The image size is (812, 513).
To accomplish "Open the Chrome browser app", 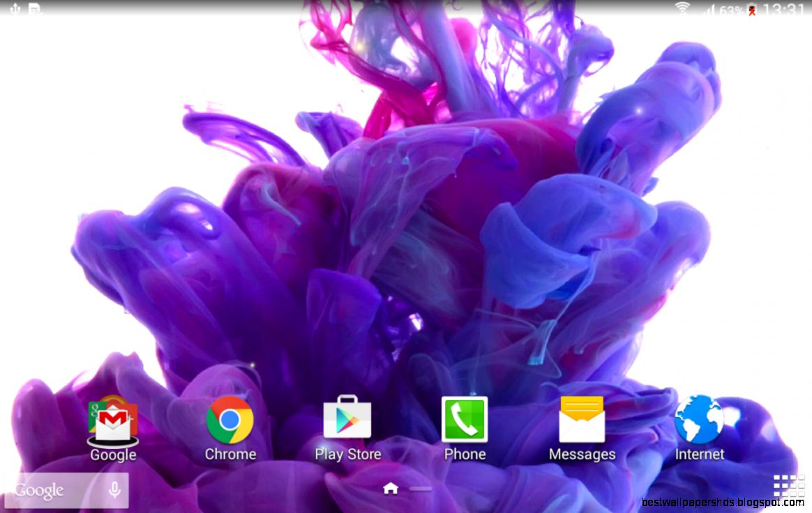I will click(x=230, y=420).
